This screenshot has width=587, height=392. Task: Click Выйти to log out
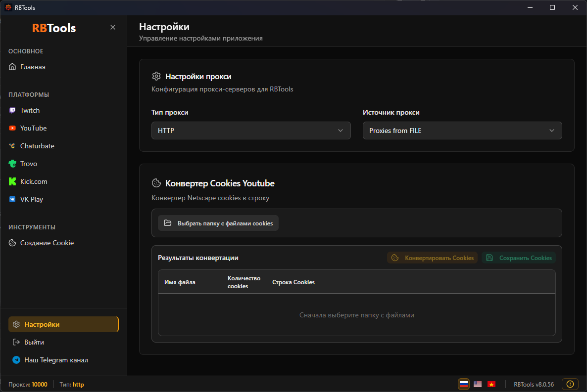pyautogui.click(x=34, y=342)
